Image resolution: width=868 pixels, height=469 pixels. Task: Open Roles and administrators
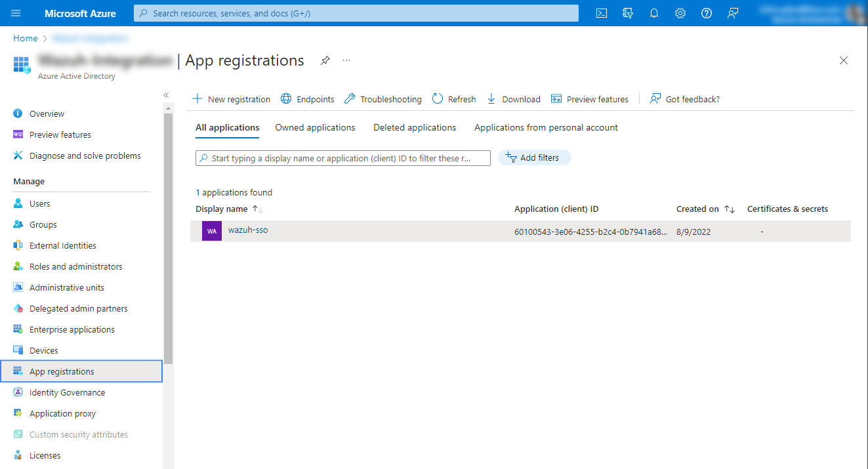pos(76,266)
